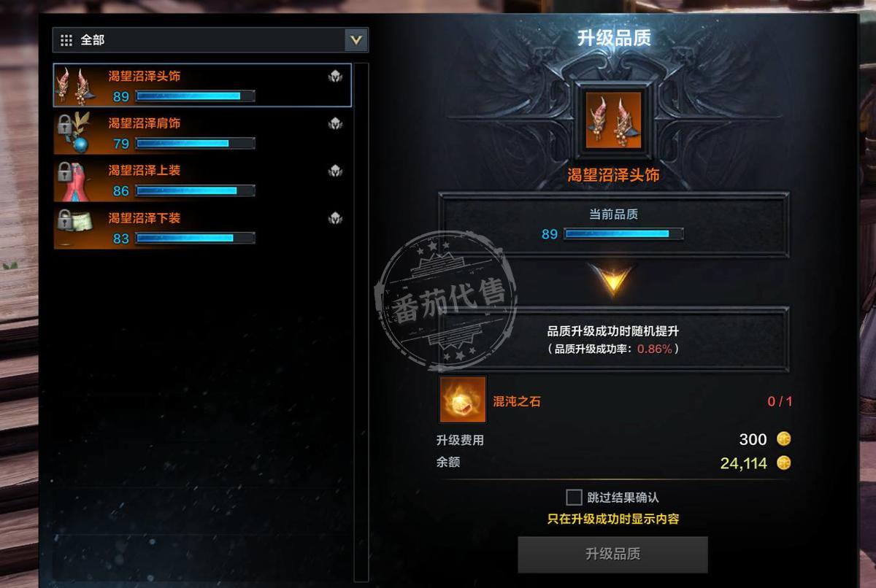
Task: Click the 当前品质 quality progress bar
Action: point(624,234)
